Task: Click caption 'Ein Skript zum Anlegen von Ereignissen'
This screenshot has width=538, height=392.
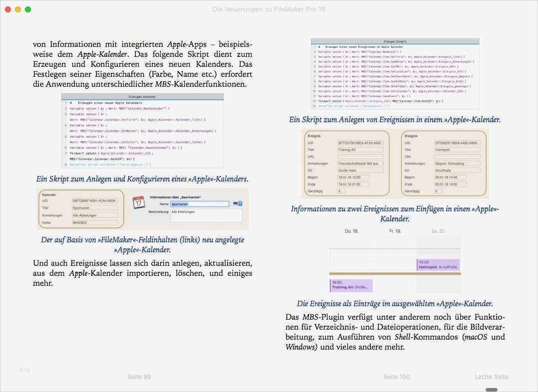Action: coord(395,120)
